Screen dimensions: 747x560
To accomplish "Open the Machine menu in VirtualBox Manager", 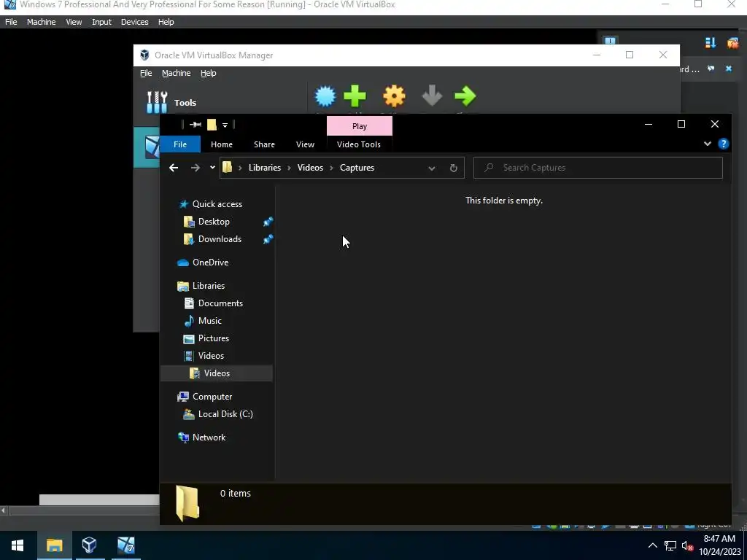I will [177, 73].
